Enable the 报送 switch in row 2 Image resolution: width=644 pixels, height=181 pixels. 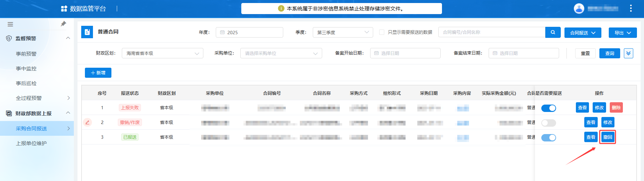pyautogui.click(x=548, y=123)
